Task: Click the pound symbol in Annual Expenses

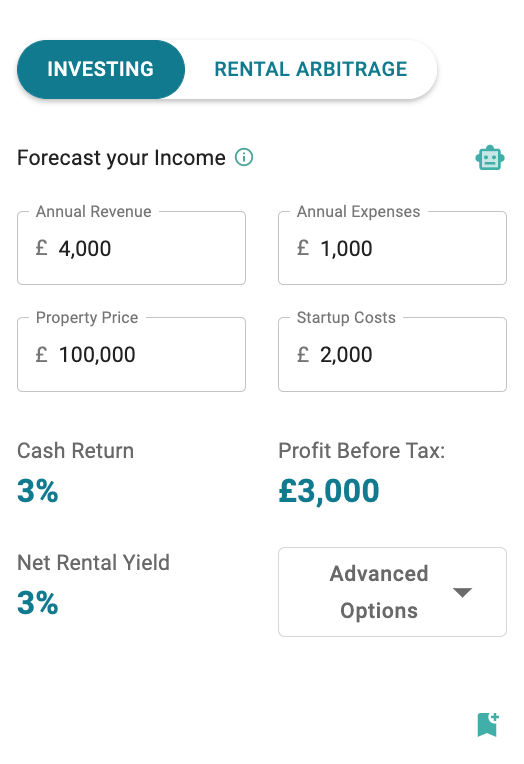Action: point(303,248)
